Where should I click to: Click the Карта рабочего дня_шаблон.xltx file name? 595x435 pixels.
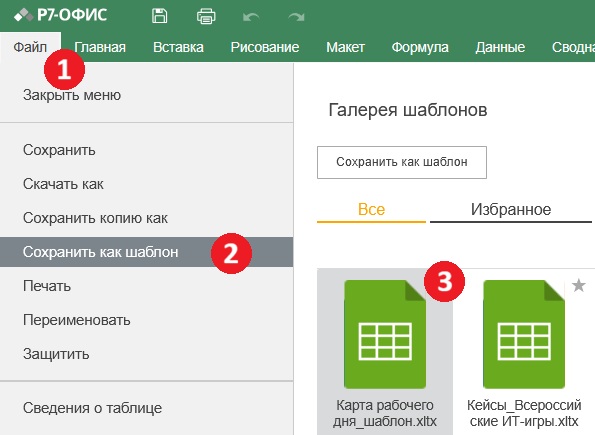point(385,413)
